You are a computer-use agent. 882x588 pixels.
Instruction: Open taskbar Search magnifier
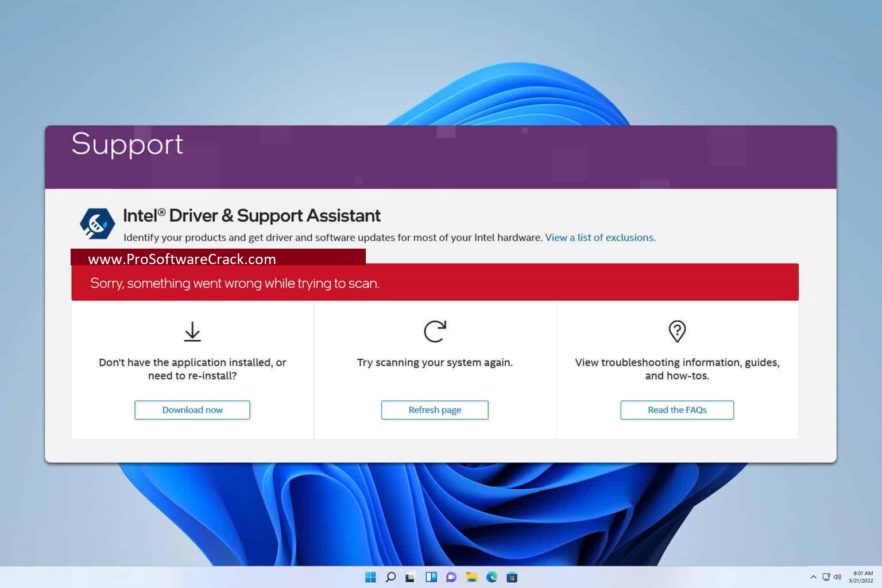pyautogui.click(x=390, y=577)
